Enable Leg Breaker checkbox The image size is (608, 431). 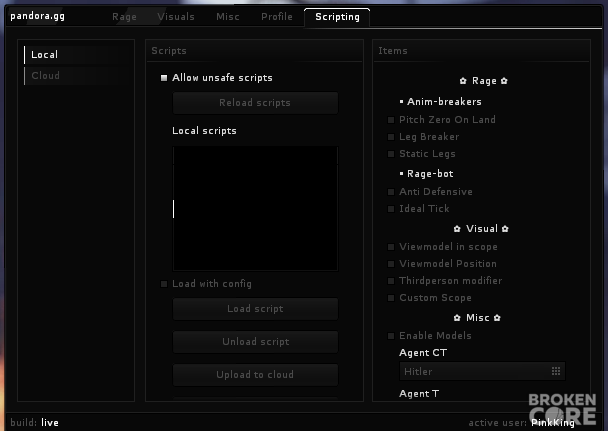point(391,137)
